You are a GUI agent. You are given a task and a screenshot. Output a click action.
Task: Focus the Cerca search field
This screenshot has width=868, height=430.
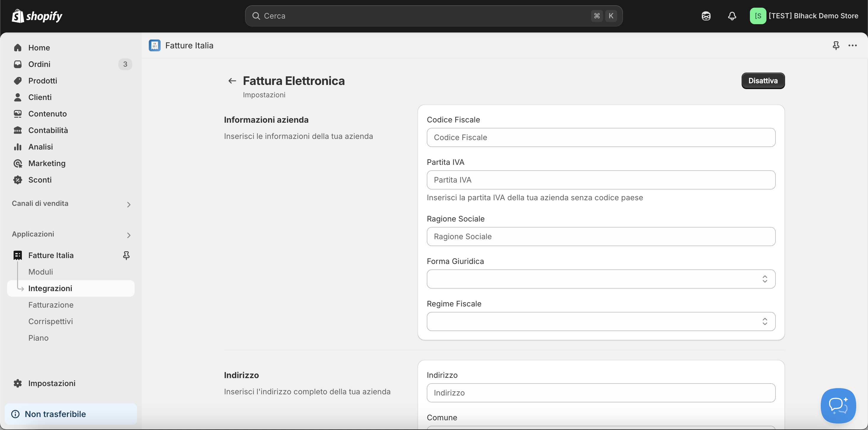point(434,16)
